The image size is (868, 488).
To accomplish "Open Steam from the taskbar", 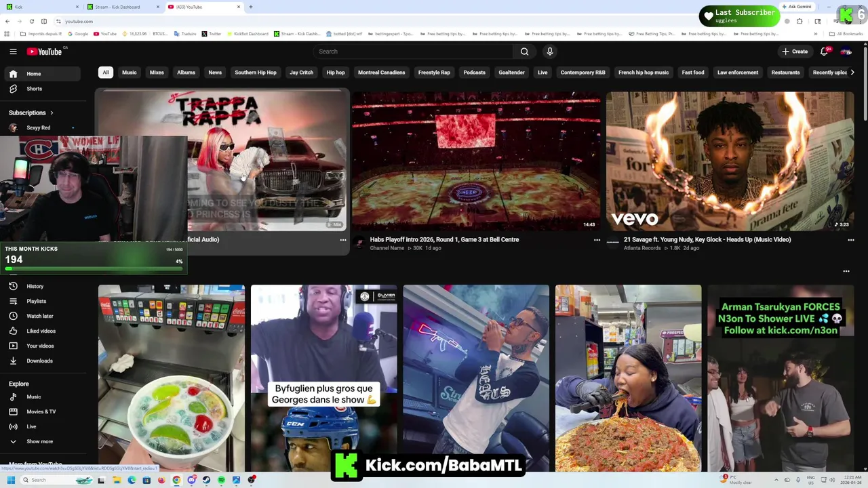I will click(206, 480).
